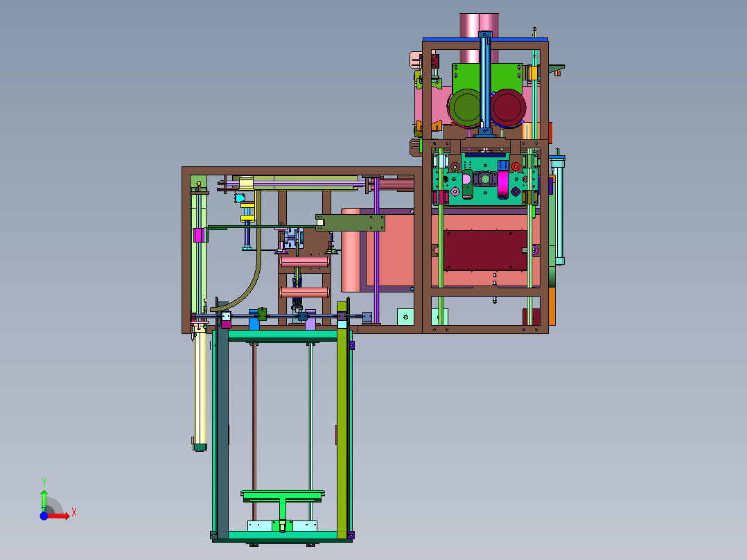This screenshot has height=560, width=747.
Task: Select the salmon cylindrical roll in the middle frame
Action: 351,250
